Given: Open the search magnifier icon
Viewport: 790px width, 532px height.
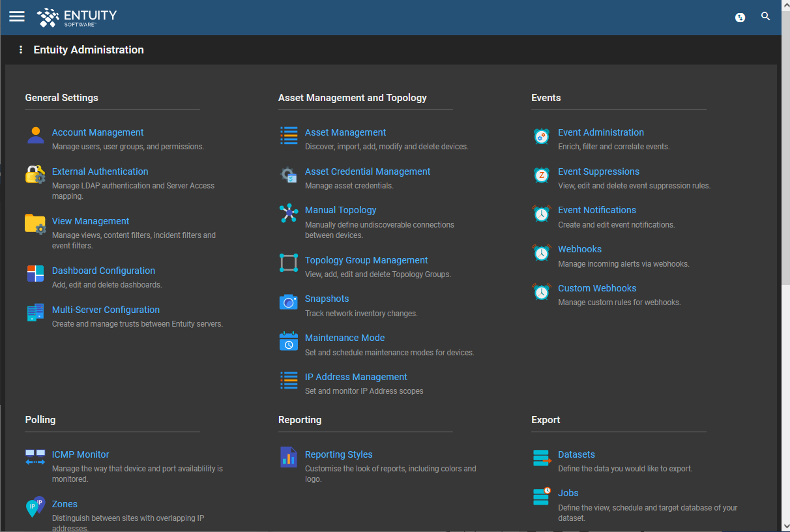Looking at the screenshot, I should 766,17.
